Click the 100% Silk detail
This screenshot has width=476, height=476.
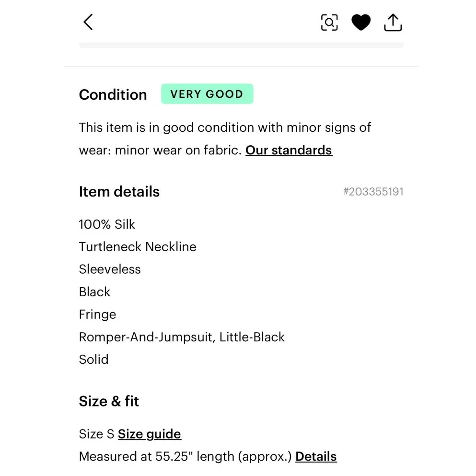point(107,224)
